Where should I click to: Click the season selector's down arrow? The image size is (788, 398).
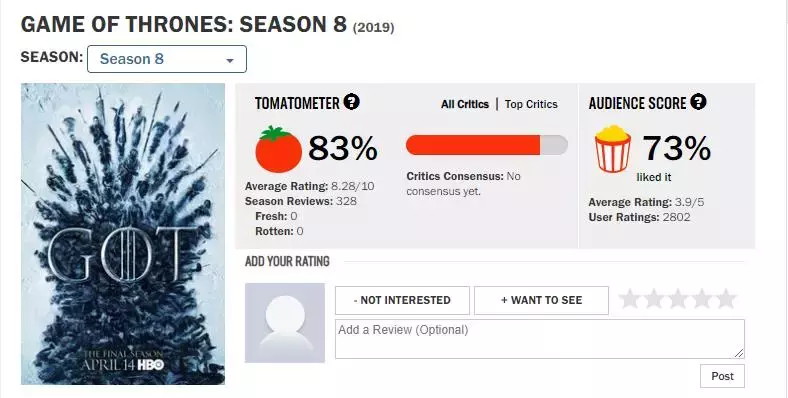tap(230, 61)
